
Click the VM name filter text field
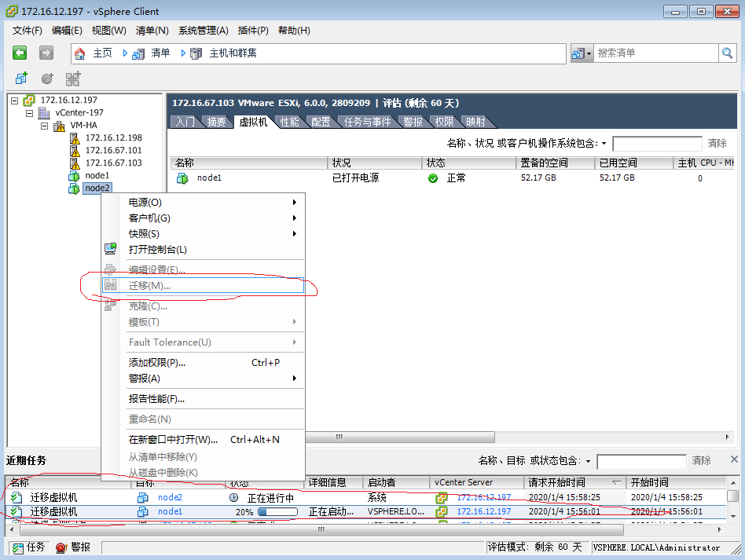pyautogui.click(x=657, y=144)
